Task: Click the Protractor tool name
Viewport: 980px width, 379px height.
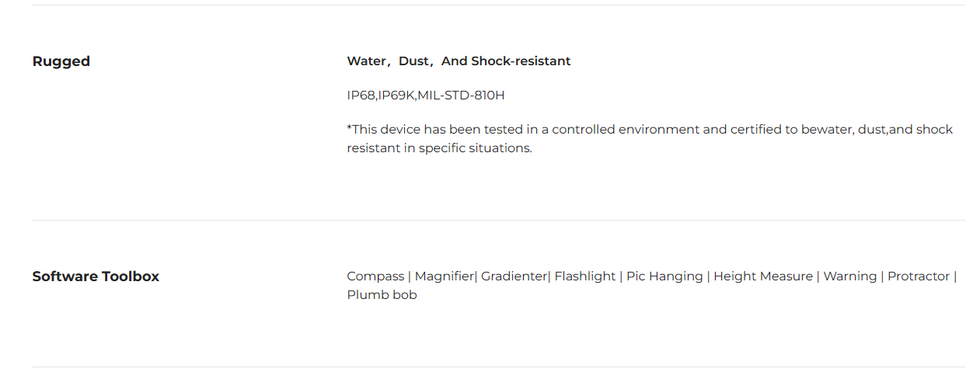Action: click(x=919, y=276)
